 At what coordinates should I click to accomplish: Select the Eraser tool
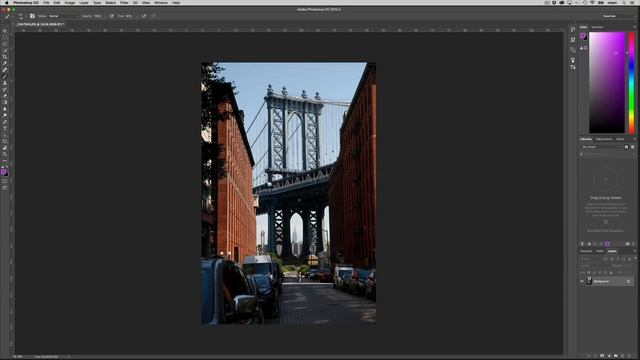(5, 96)
